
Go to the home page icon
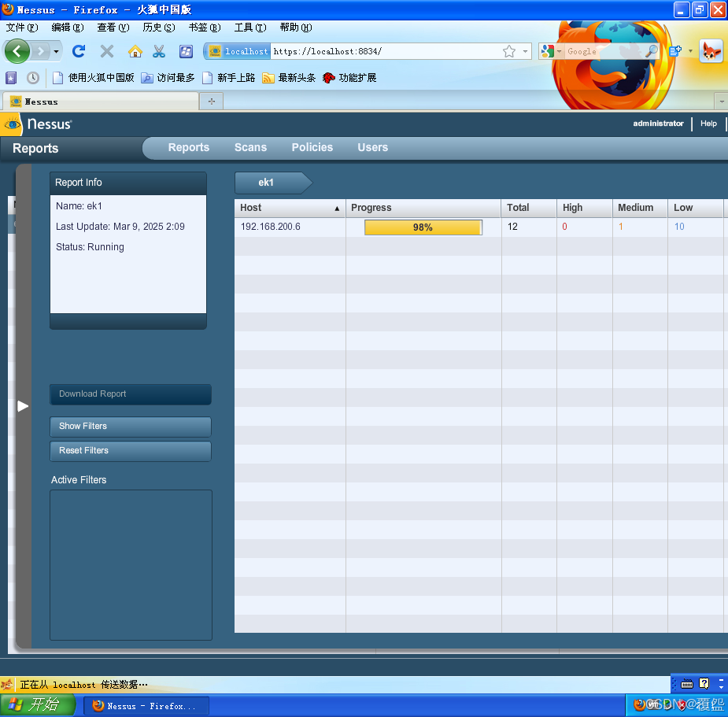(x=135, y=51)
